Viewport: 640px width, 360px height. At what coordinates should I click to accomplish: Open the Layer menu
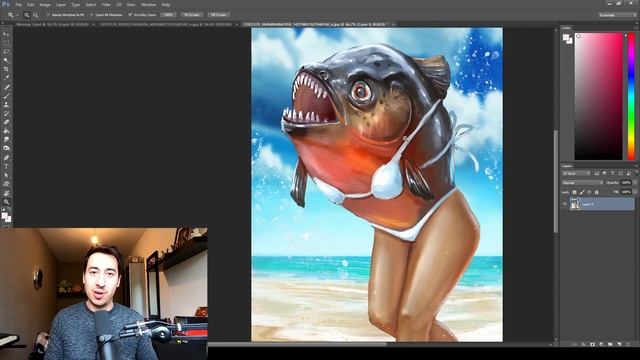coord(60,4)
